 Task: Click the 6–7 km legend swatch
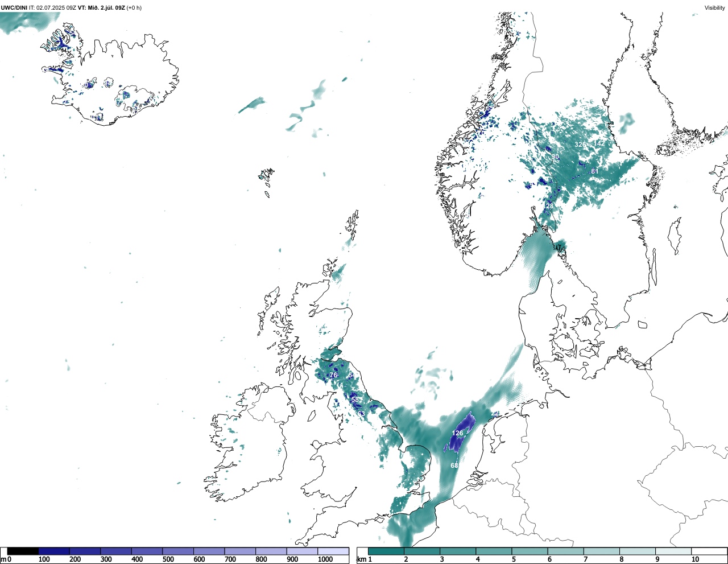(566, 551)
